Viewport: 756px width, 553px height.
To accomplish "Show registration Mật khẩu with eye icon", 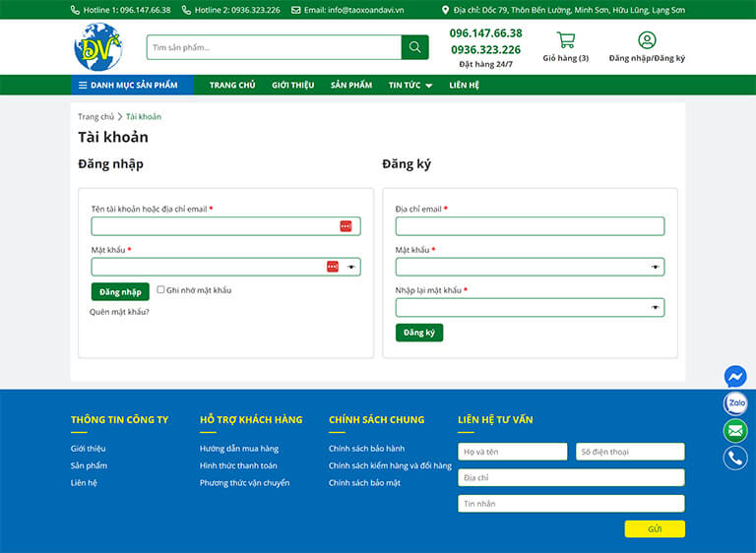I will [655, 267].
